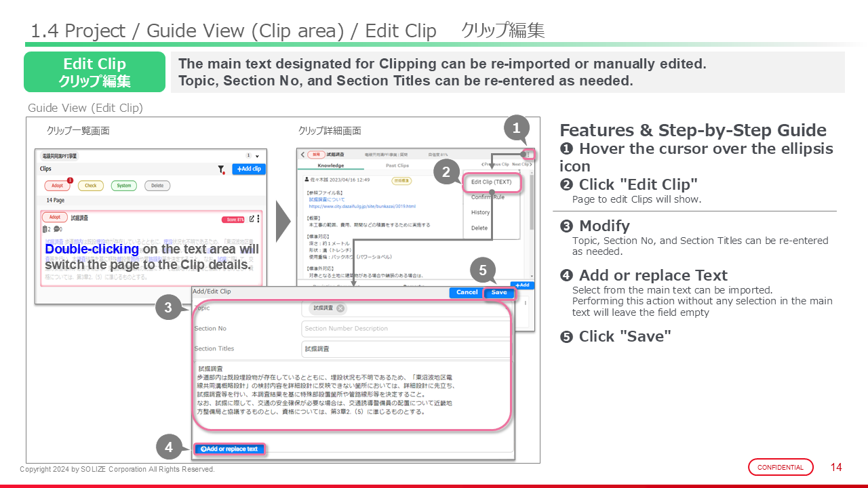Remove the topic tag using its X
This screenshot has width=868, height=488.
click(x=340, y=308)
